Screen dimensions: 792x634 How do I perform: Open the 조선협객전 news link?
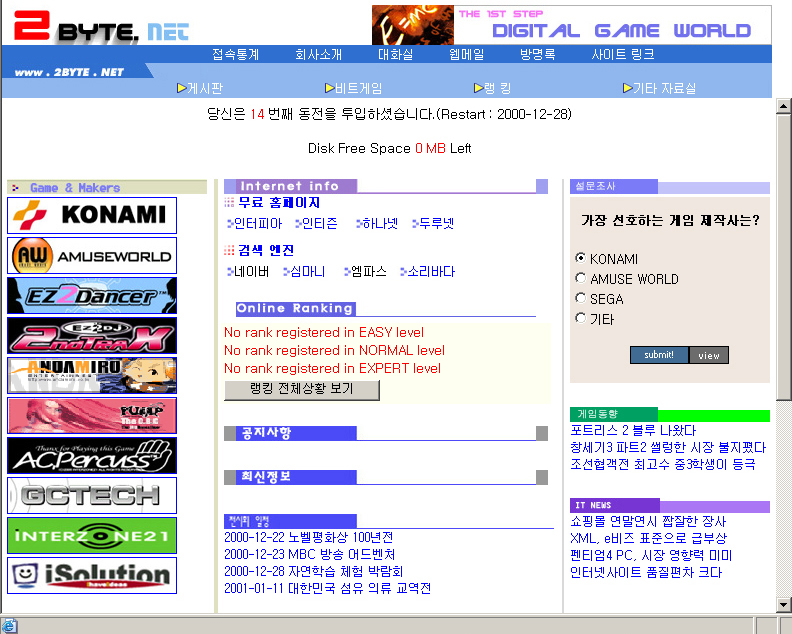[663, 464]
